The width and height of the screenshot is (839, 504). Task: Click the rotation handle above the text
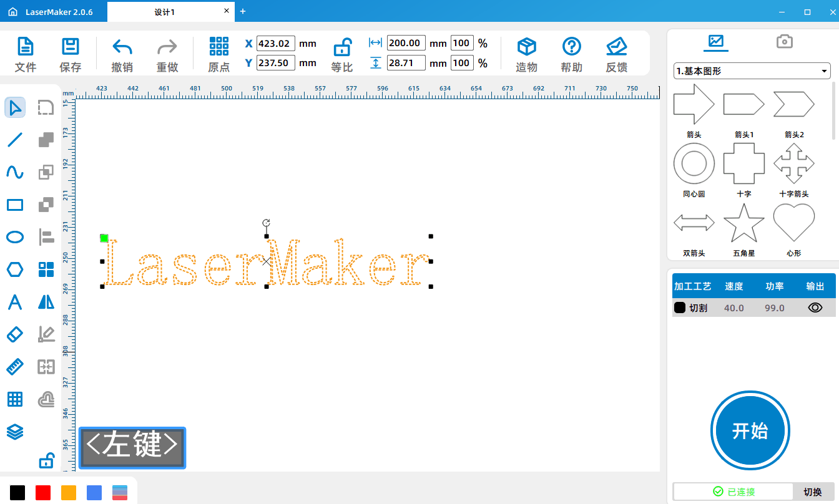[267, 223]
